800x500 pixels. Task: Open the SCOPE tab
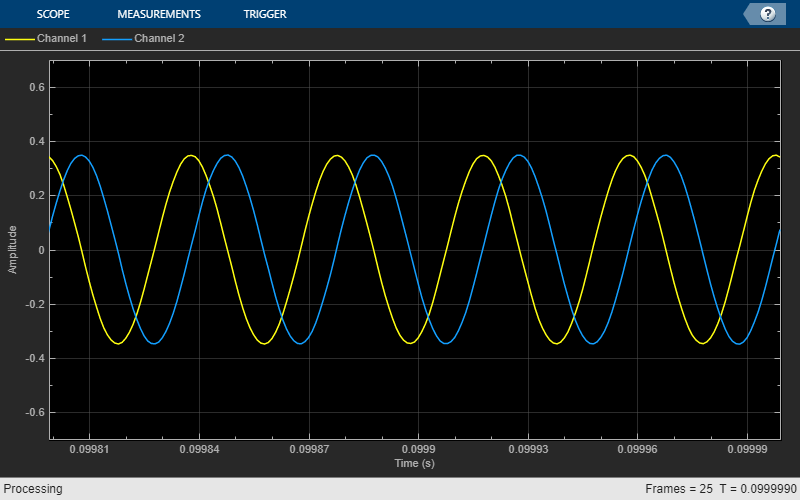[x=53, y=14]
